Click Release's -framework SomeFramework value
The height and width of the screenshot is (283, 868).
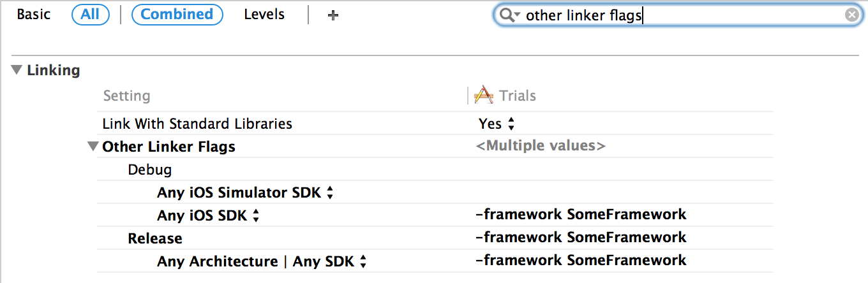(x=581, y=238)
